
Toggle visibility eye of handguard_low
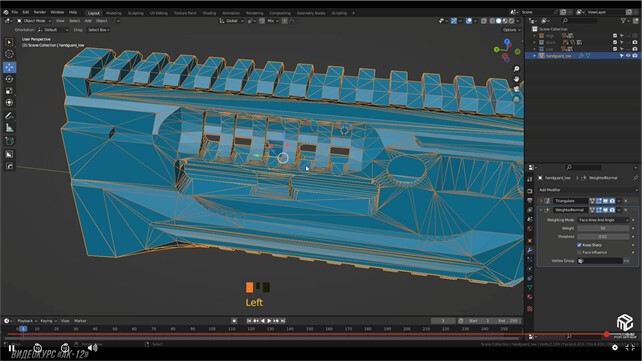[x=628, y=56]
